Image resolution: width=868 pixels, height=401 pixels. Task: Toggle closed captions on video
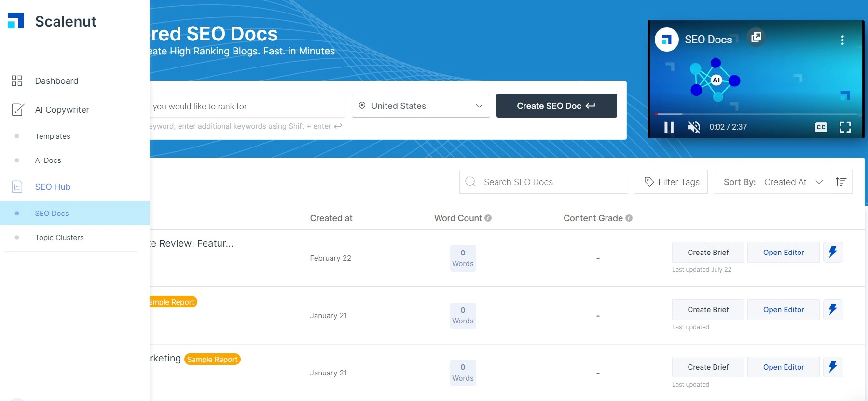coord(821,127)
